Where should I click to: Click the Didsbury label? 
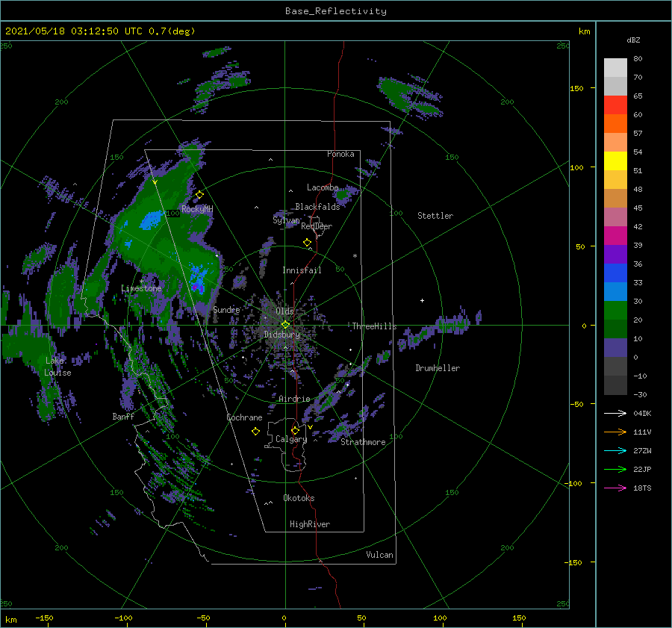tap(281, 335)
